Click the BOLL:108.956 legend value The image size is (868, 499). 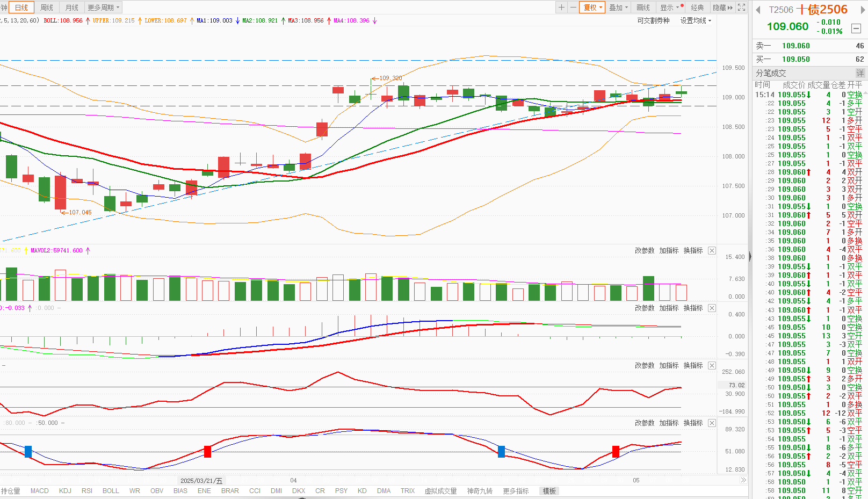click(63, 20)
